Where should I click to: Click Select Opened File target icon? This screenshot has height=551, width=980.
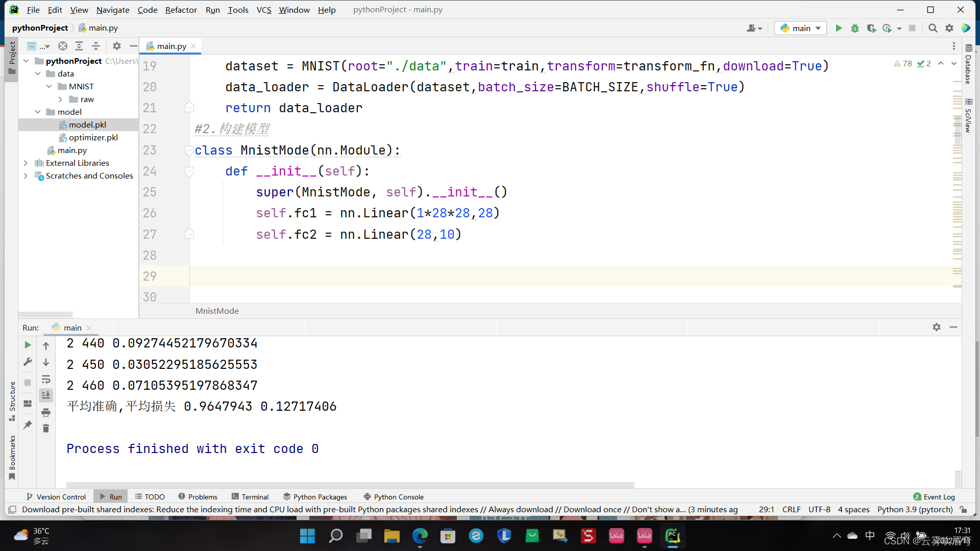coord(63,46)
